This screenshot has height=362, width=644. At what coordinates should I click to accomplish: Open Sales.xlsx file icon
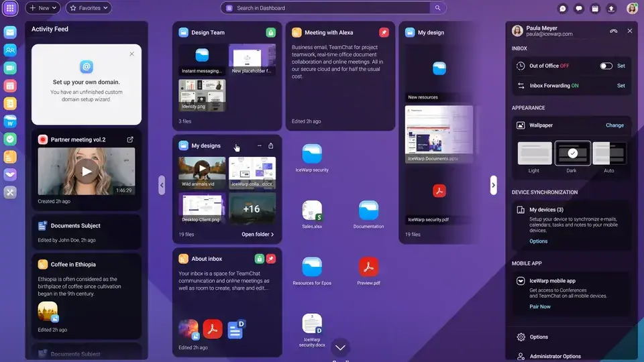[x=312, y=210]
